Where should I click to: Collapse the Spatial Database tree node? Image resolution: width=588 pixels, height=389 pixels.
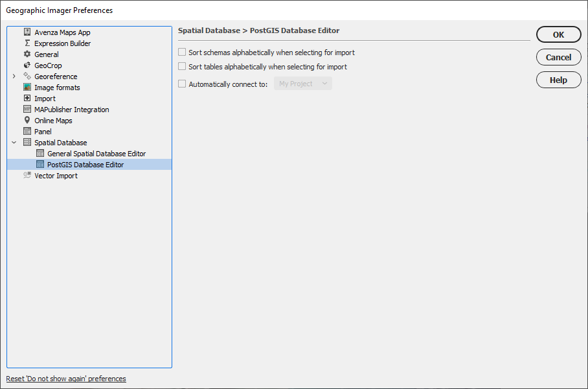(x=14, y=143)
